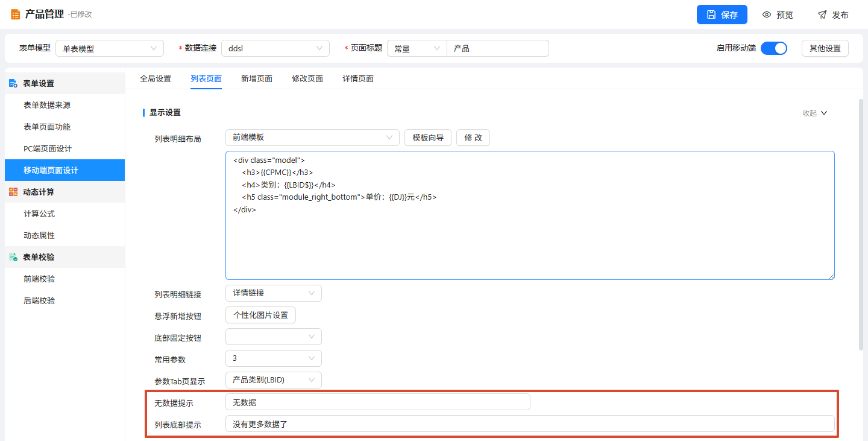Click the 表单校验 sidebar group header

point(64,257)
